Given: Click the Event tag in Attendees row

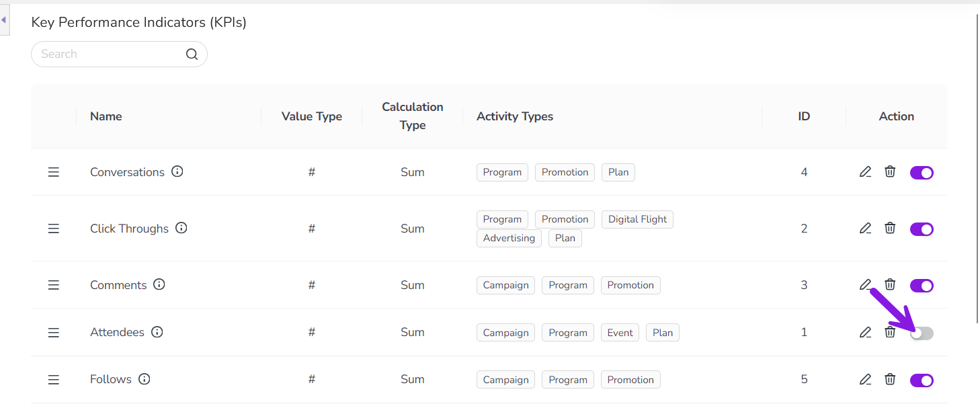Looking at the screenshot, I should tap(620, 333).
